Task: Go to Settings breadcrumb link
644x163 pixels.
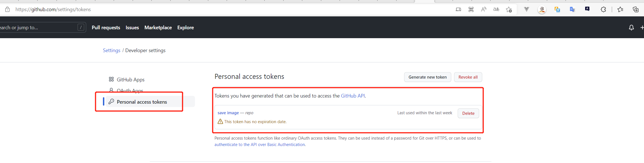Action: [x=112, y=50]
